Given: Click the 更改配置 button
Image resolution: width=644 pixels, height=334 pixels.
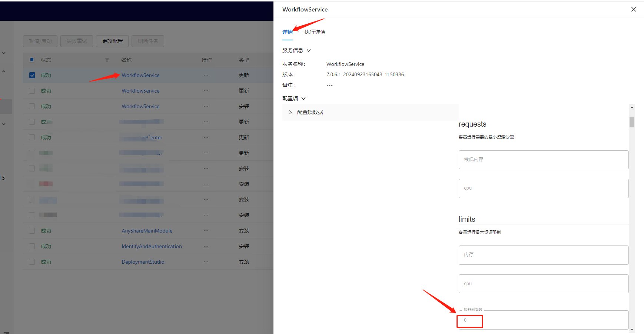Looking at the screenshot, I should tap(112, 41).
